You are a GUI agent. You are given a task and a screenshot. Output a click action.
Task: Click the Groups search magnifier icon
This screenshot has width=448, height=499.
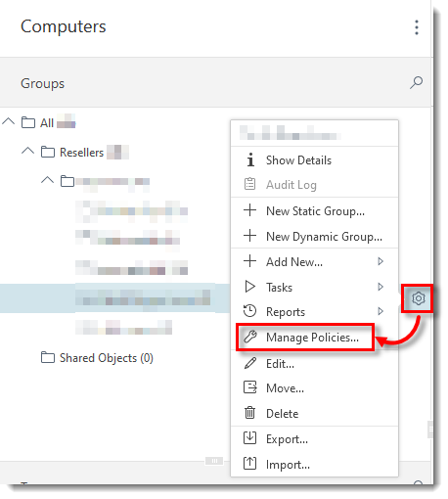pos(417,83)
